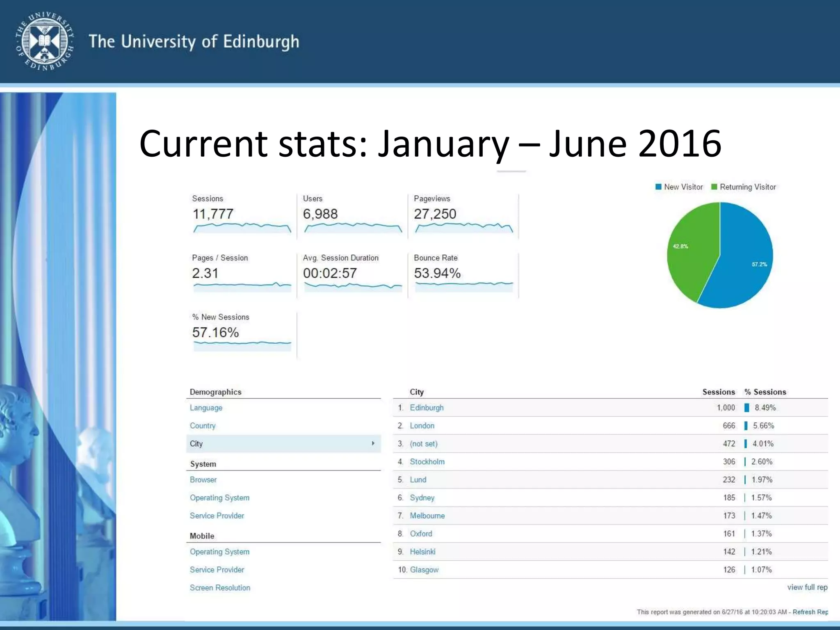Click Edinburgh's 8.49% session bar
This screenshot has width=840, height=630.
coord(746,408)
